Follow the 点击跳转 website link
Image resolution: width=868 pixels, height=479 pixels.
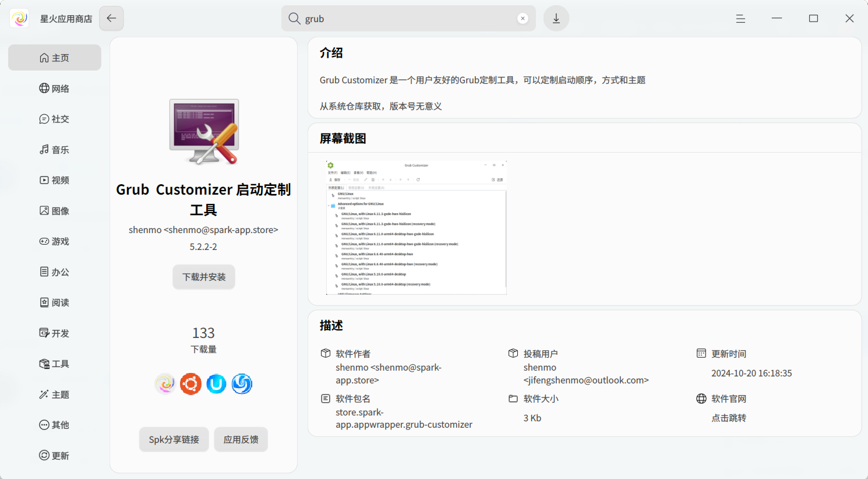point(729,418)
